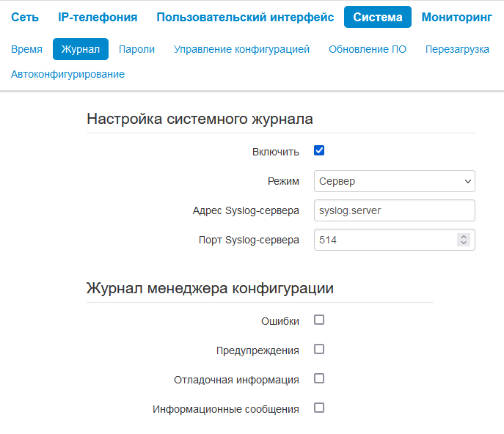The width and height of the screenshot is (504, 434).
Task: Open the Время submenu
Action: [26, 49]
